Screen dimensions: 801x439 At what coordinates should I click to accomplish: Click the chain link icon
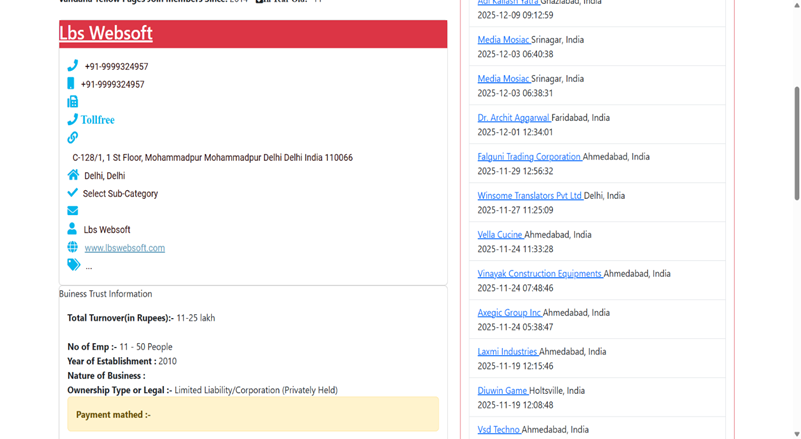(72, 138)
